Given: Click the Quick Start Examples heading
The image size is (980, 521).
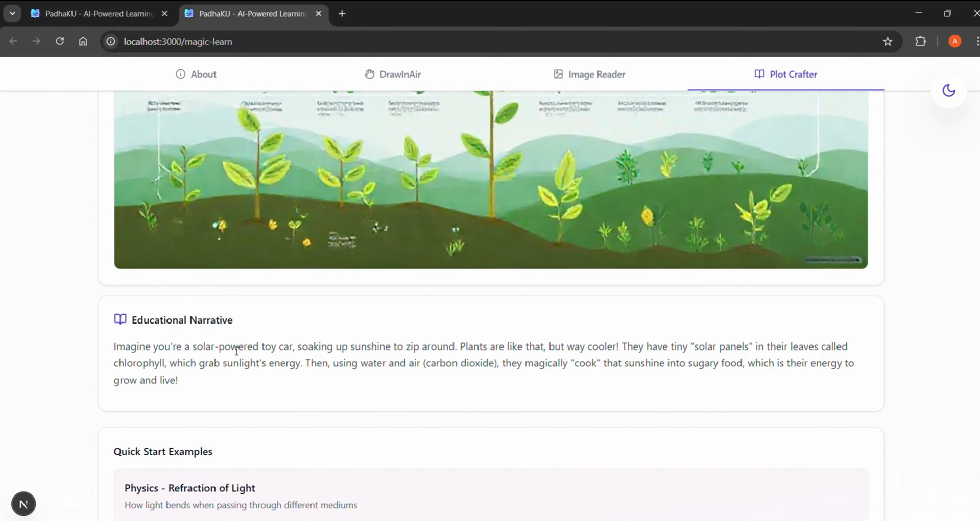Looking at the screenshot, I should click(x=163, y=452).
